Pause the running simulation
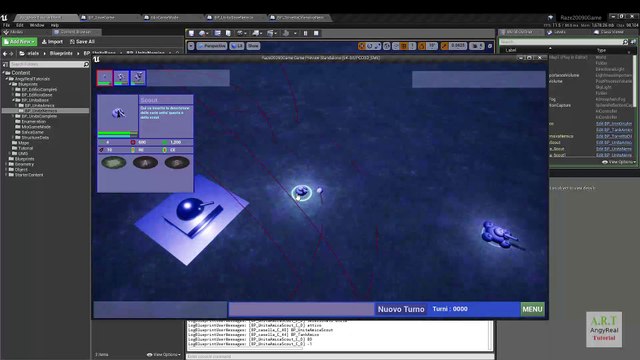The width and height of the screenshot is (640, 360). point(305,33)
